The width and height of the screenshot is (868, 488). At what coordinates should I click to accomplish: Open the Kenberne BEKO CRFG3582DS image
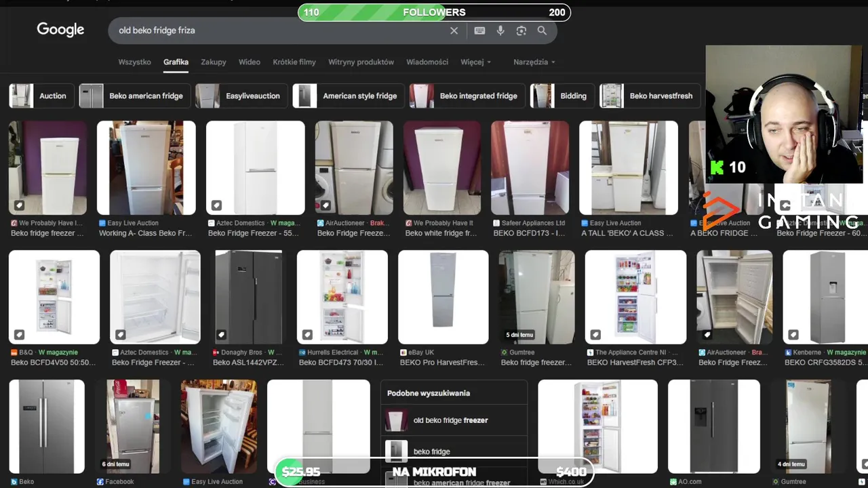pyautogui.click(x=825, y=298)
